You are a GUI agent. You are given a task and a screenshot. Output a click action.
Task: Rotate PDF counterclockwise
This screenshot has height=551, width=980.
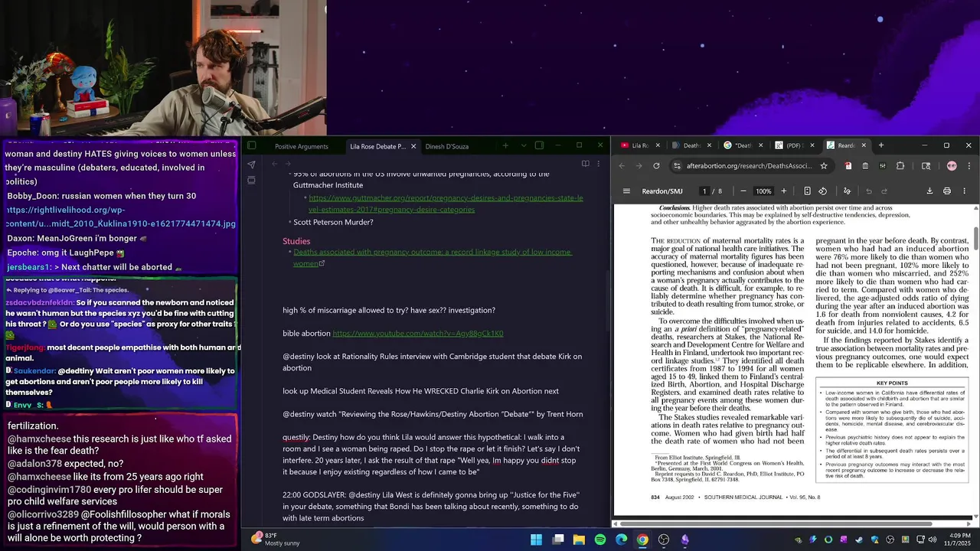coord(822,191)
